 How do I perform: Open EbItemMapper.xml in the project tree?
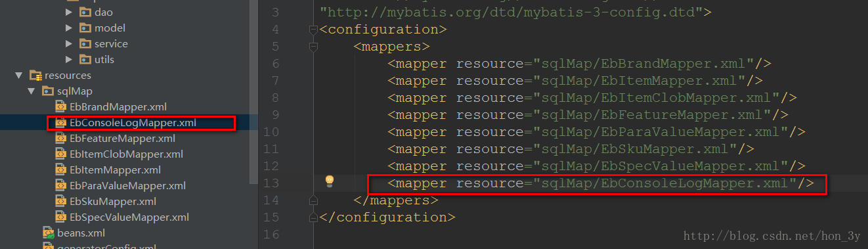point(115,170)
